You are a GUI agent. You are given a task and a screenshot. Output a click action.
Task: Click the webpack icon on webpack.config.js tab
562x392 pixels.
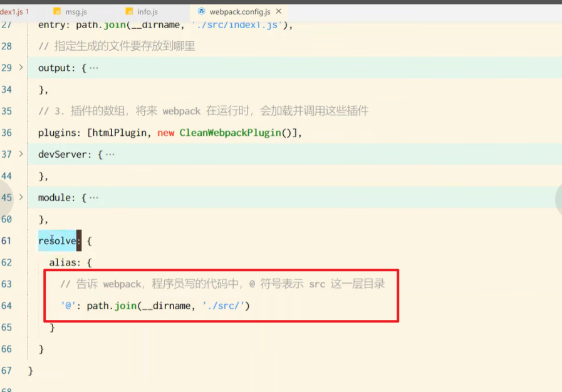click(201, 11)
